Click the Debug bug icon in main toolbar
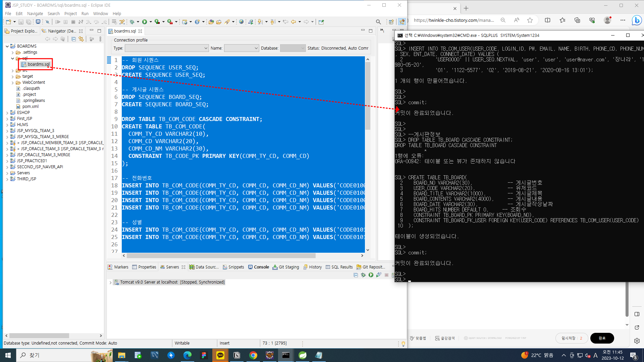Viewport: 644px width, 362px height. pos(132,22)
